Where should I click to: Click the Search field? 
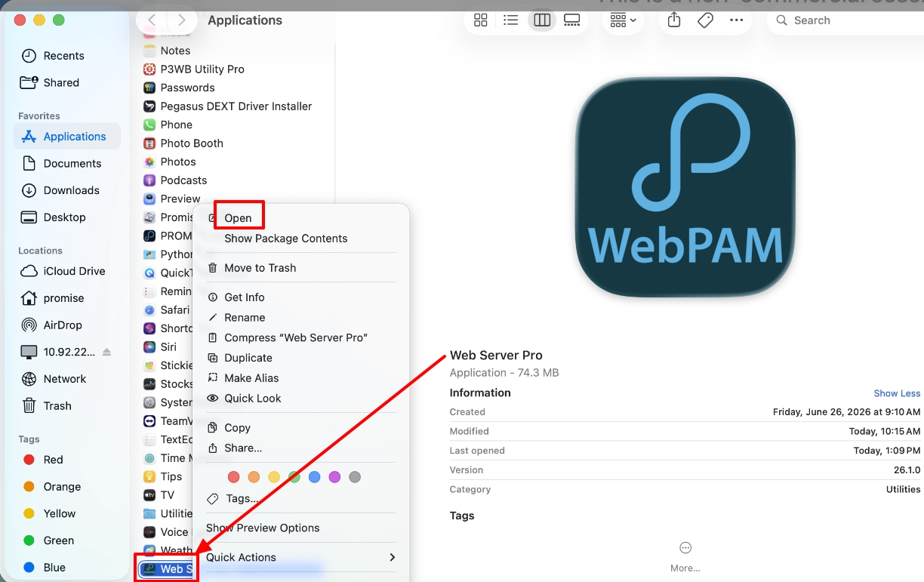[845, 20]
